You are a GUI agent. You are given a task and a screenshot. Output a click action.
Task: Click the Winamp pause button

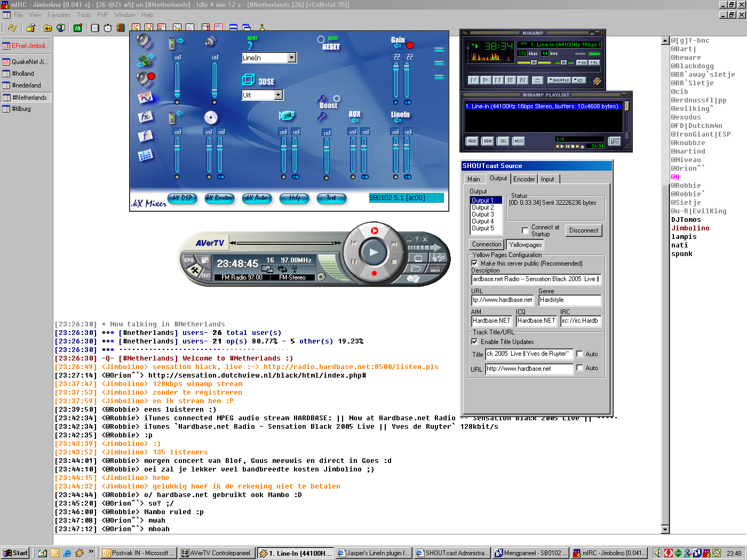pos(498,80)
